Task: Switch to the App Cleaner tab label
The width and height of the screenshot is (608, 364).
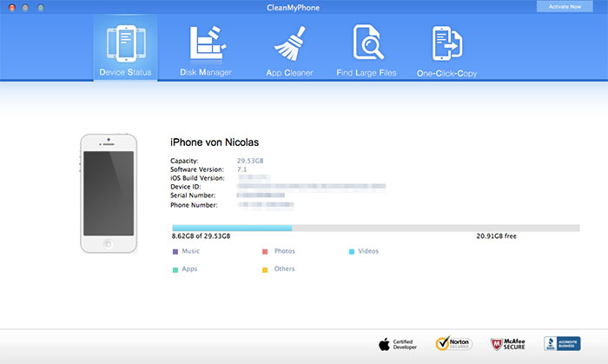Action: coord(289,72)
